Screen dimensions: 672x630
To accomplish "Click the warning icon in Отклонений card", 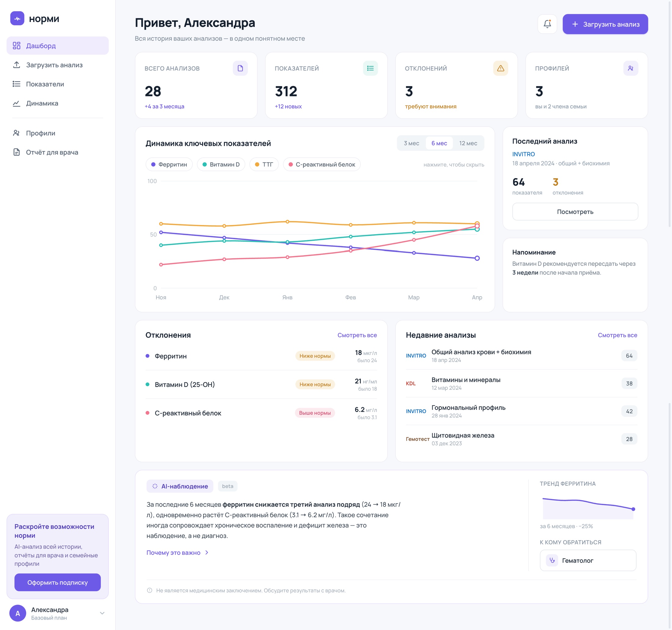I will click(500, 68).
